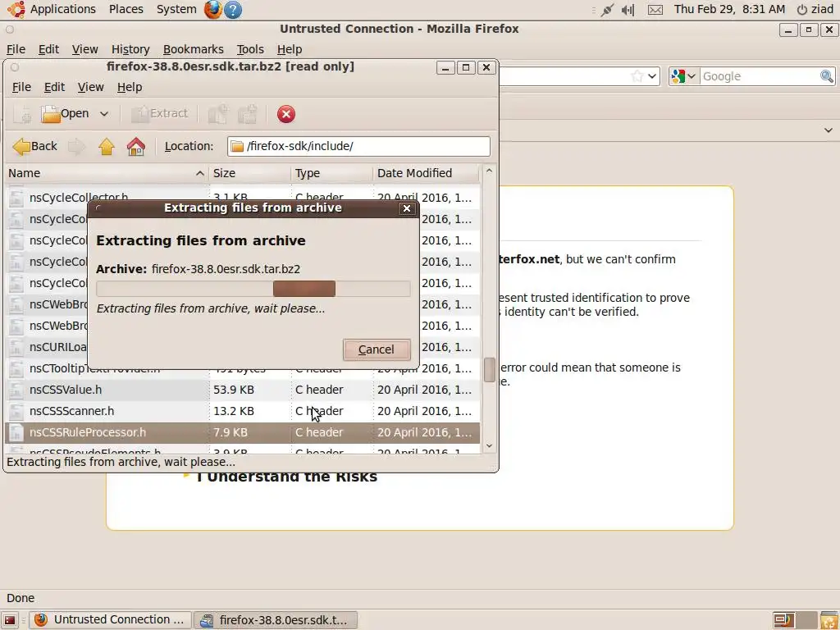840x630 pixels.
Task: Open the Applications menu
Action: tap(62, 9)
